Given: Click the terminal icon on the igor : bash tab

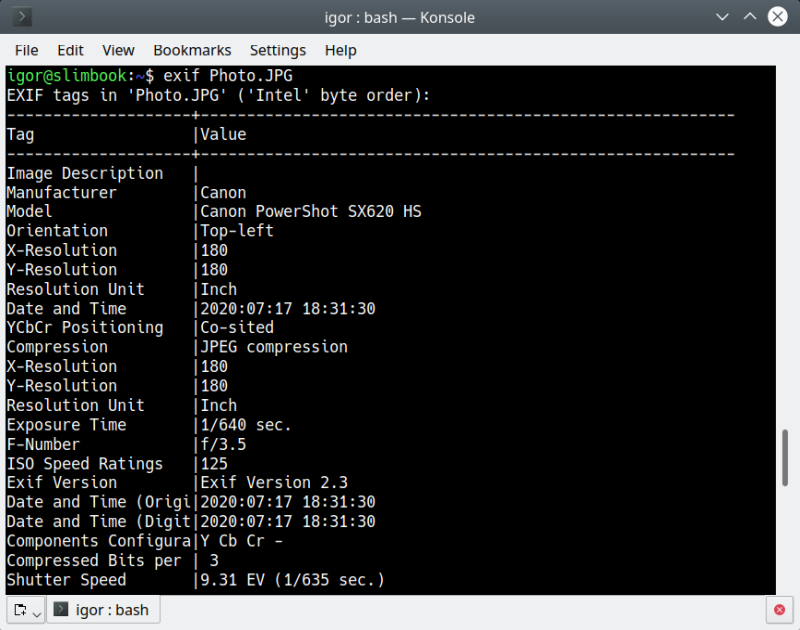Looking at the screenshot, I should tap(62, 609).
